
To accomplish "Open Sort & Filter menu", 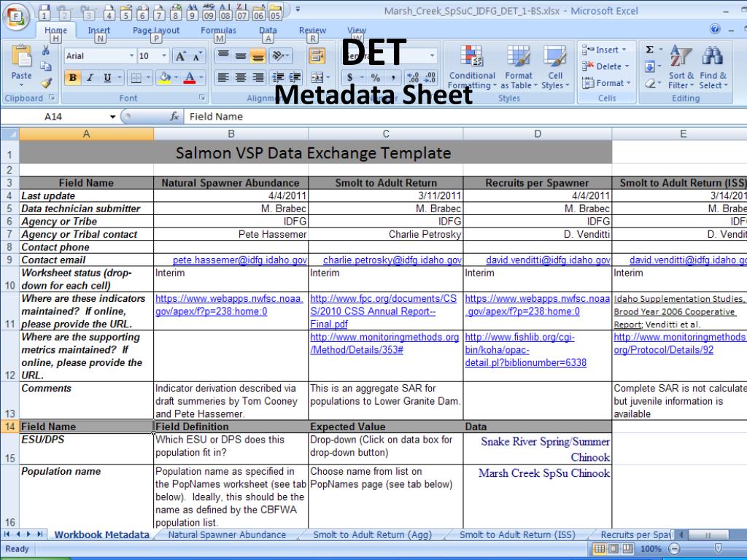I will click(x=681, y=67).
